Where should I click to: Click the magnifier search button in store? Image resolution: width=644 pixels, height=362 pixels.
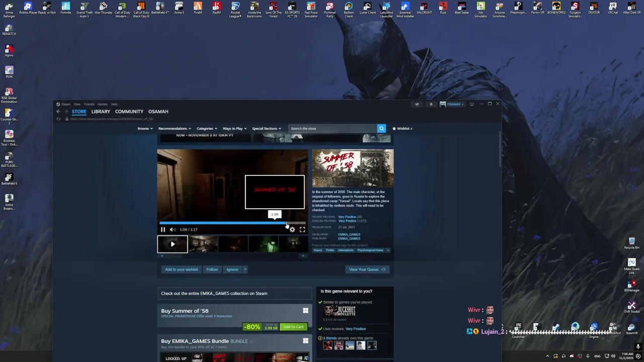pyautogui.click(x=381, y=128)
